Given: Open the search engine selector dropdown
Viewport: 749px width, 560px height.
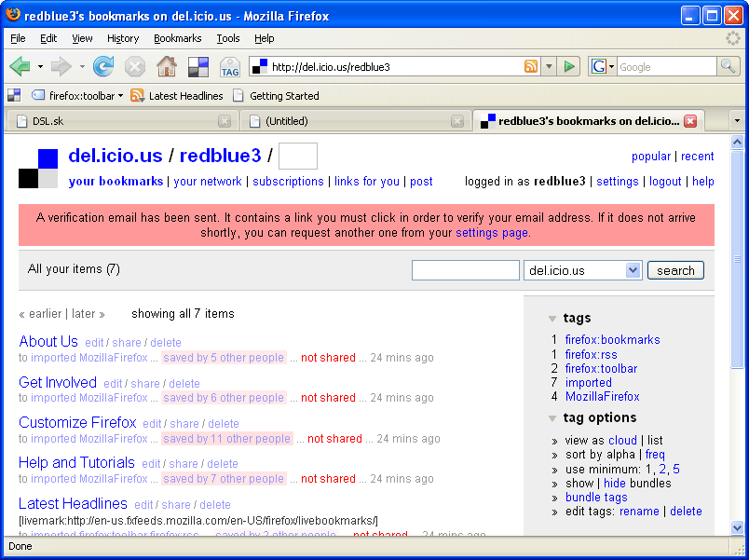Looking at the screenshot, I should pos(612,66).
